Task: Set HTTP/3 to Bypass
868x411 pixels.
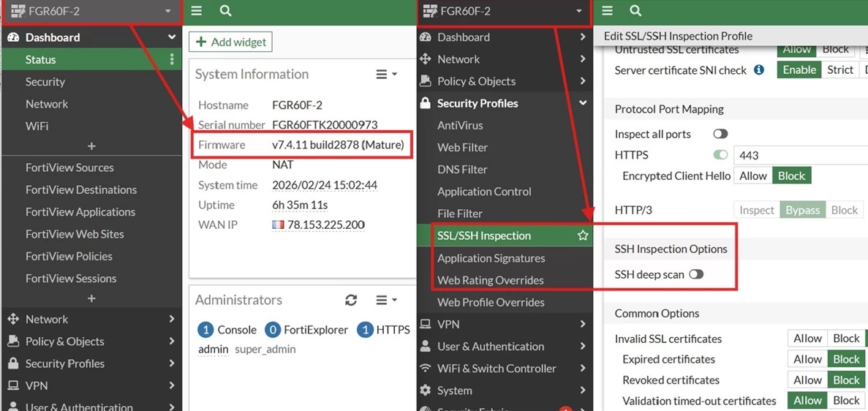Action: click(x=803, y=210)
